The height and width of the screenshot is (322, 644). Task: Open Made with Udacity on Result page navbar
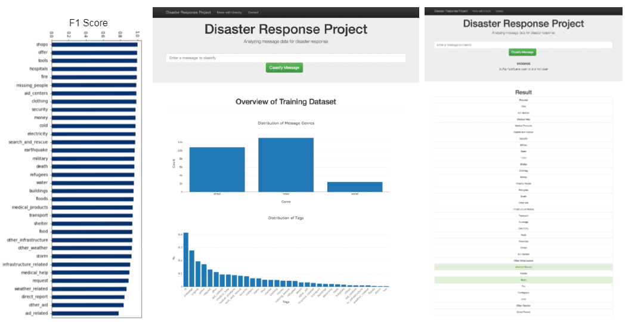tap(479, 11)
